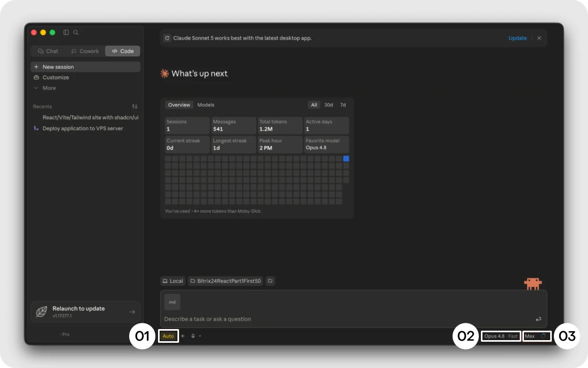The width and height of the screenshot is (588, 368).
Task: Click the Update link in banner
Action: [x=518, y=38]
